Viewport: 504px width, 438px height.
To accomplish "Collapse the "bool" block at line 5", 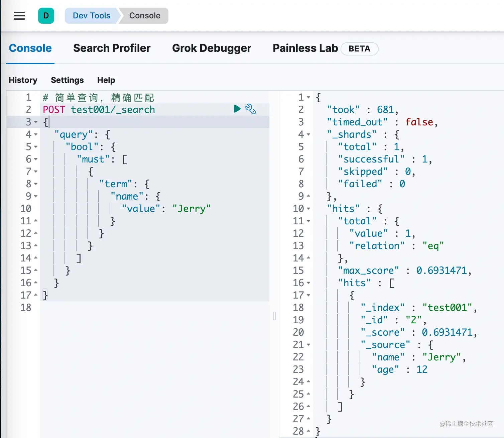I will [36, 147].
